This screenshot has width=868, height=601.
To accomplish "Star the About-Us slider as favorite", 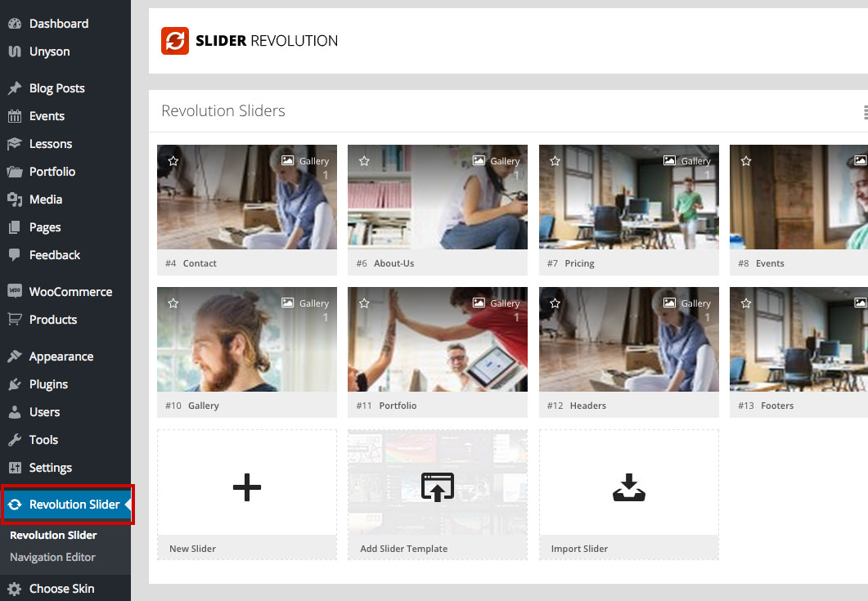I will point(364,161).
